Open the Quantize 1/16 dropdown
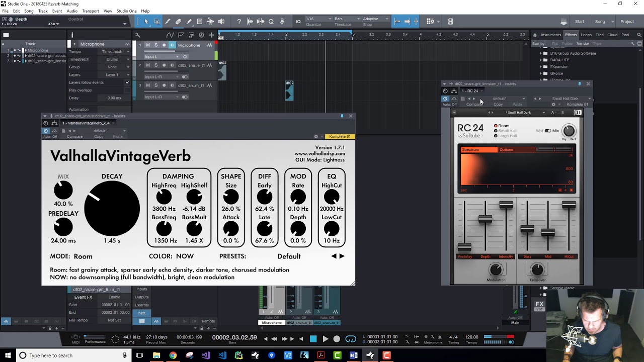This screenshot has height=362, width=644. point(318,19)
